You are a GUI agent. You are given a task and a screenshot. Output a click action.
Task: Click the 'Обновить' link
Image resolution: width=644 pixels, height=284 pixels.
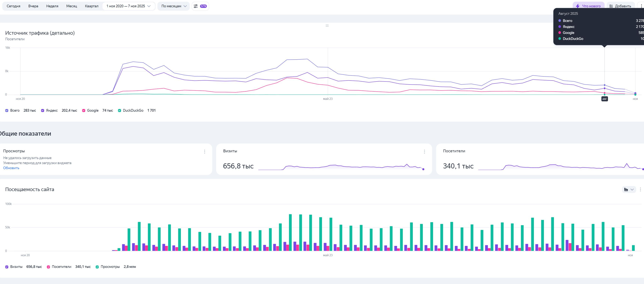11,168
